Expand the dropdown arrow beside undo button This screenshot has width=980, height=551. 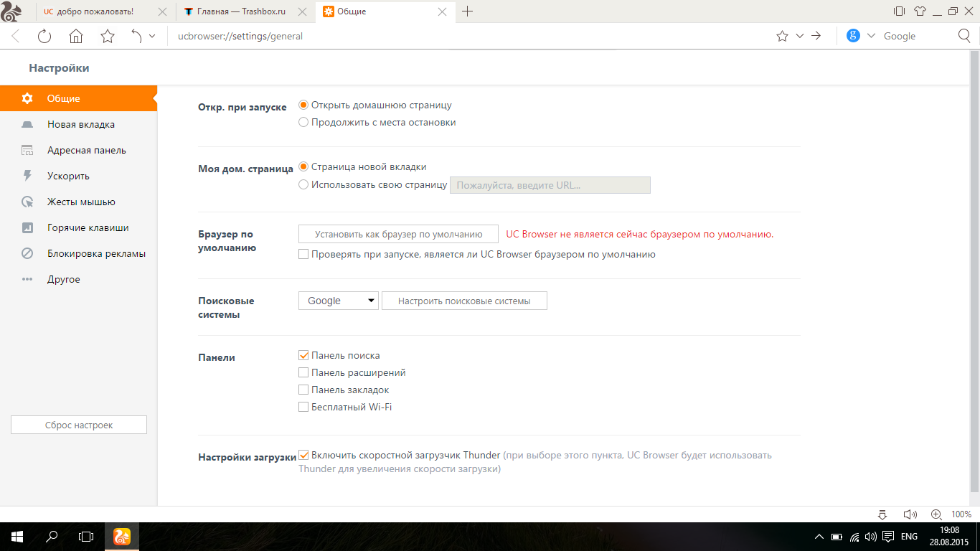(152, 36)
